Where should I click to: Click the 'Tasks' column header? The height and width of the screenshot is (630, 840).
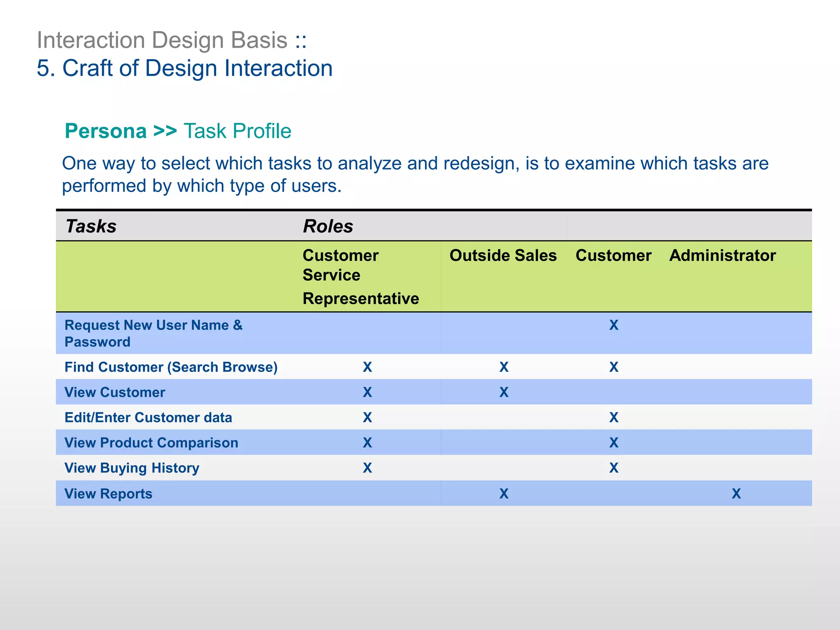(x=91, y=226)
